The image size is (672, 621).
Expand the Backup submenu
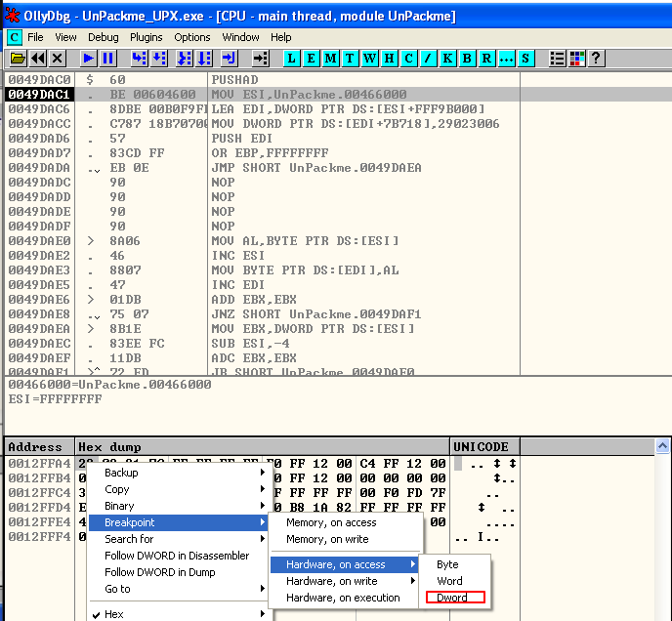179,473
